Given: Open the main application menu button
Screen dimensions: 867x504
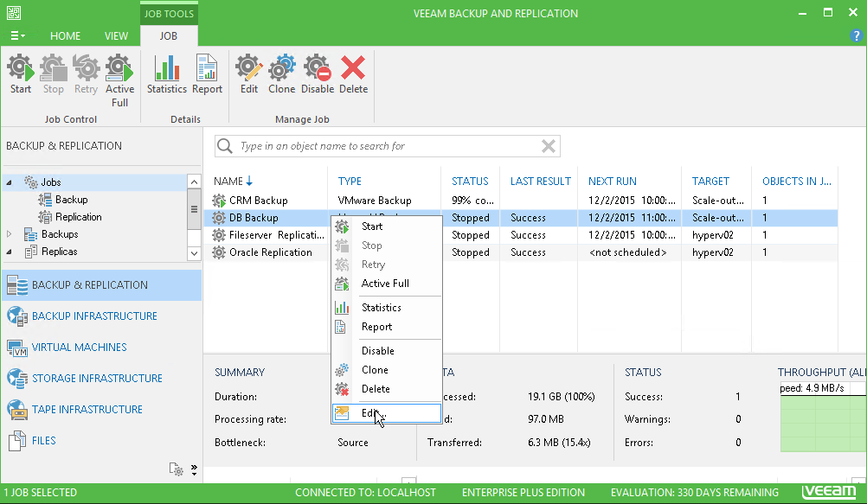Looking at the screenshot, I should pos(17,35).
